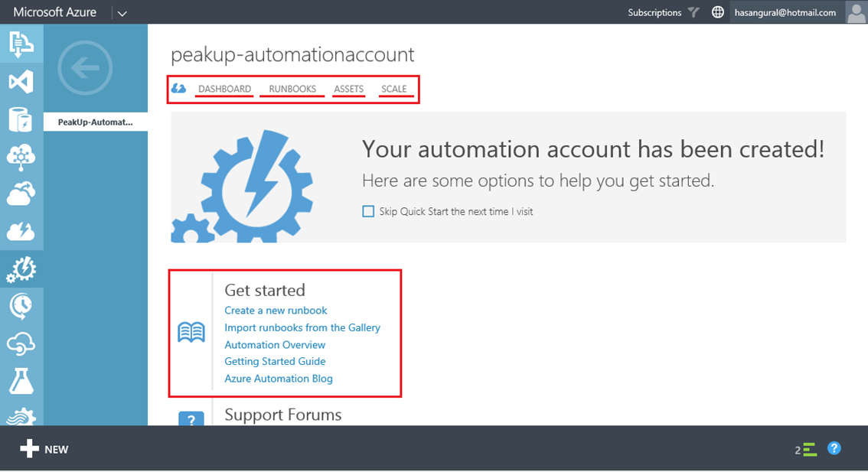The height and width of the screenshot is (472, 868).
Task: Switch to the ASSETS tab
Action: pyautogui.click(x=349, y=89)
